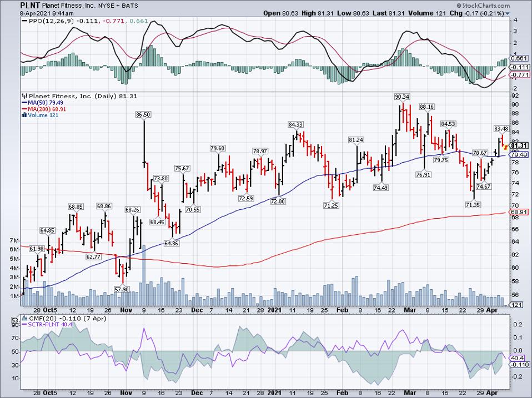Click the 71.35 March low label
Screen dimensions: 532x398
click(473, 205)
